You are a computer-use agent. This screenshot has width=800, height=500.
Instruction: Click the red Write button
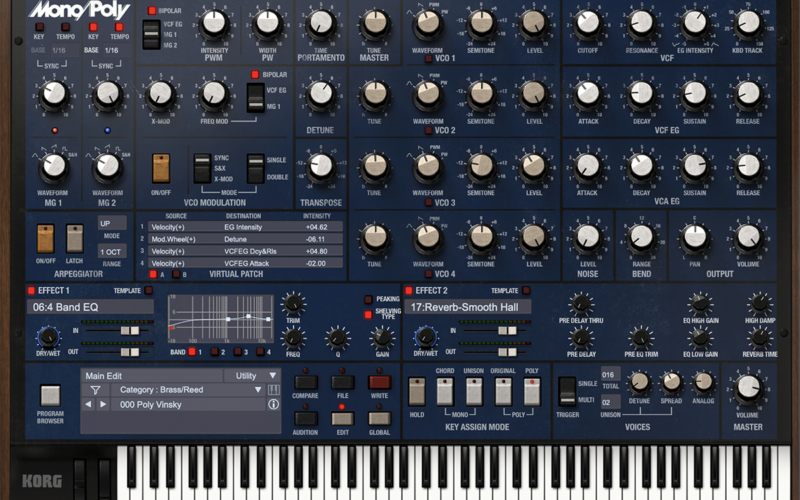[x=379, y=382]
